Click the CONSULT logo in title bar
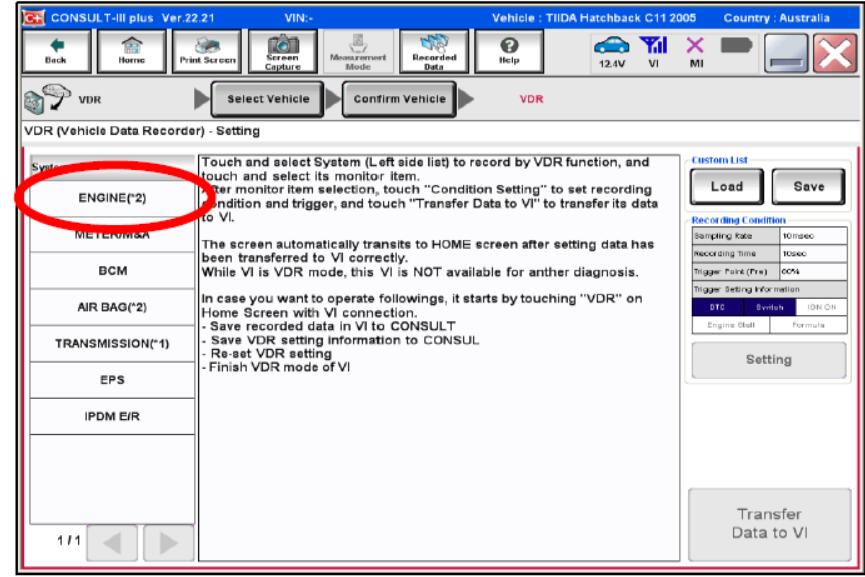 [33, 18]
